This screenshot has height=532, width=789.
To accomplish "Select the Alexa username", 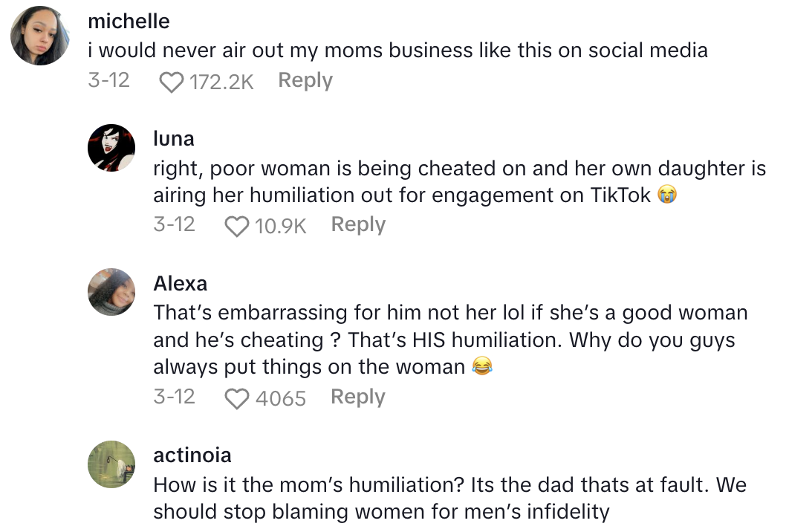I will point(181,283).
